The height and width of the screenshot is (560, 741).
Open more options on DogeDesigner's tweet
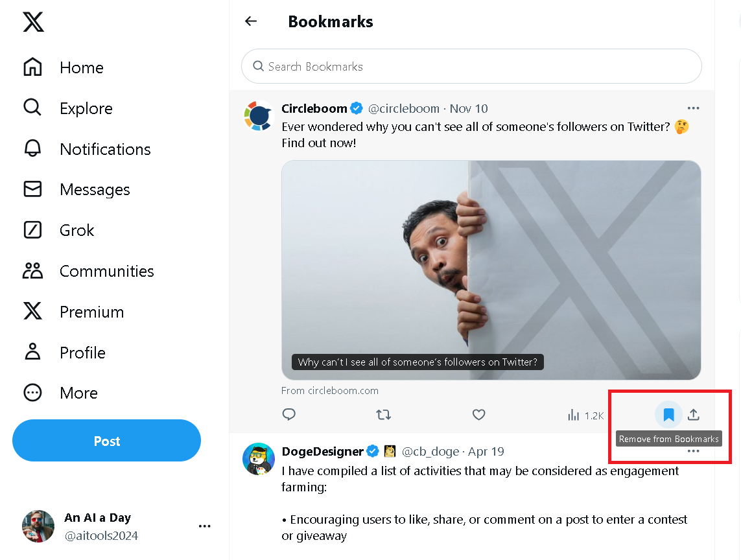click(693, 450)
